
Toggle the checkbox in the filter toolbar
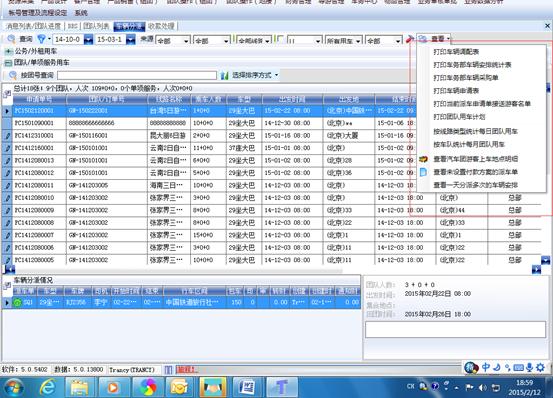click(x=280, y=39)
